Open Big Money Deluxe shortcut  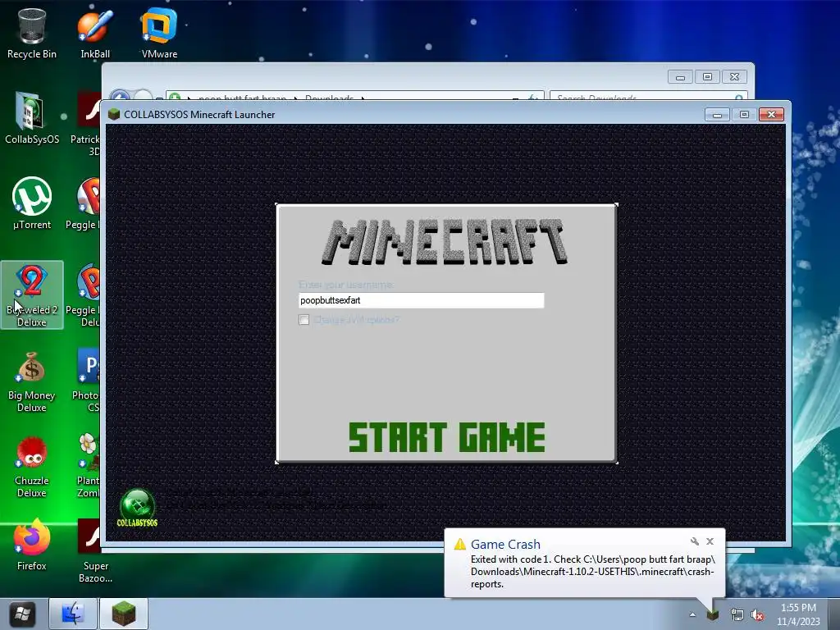32,382
